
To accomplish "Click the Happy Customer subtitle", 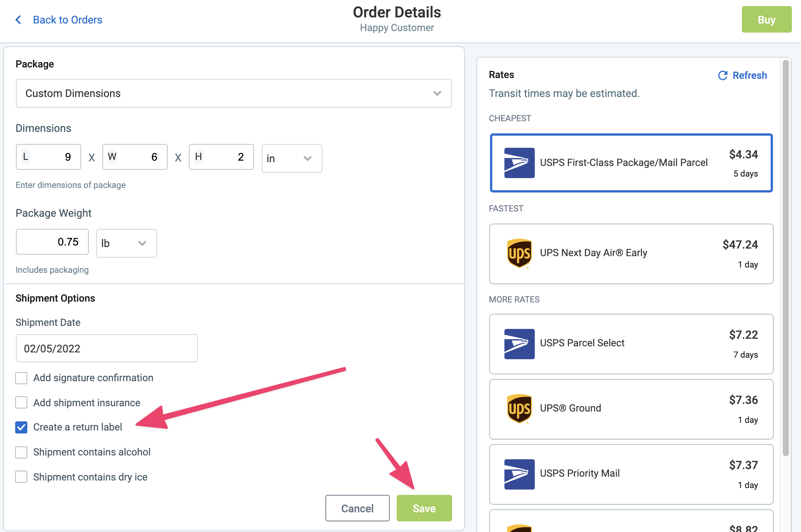I will tap(397, 28).
